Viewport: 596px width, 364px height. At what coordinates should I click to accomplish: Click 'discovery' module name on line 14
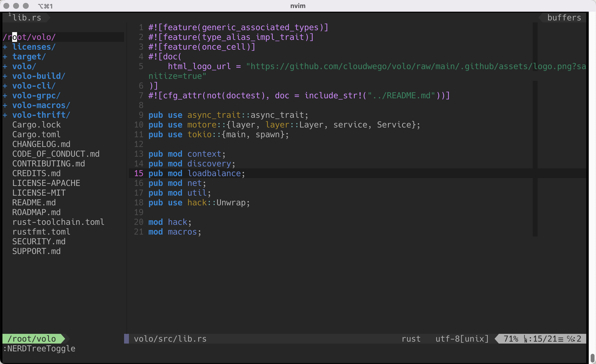(x=209, y=164)
